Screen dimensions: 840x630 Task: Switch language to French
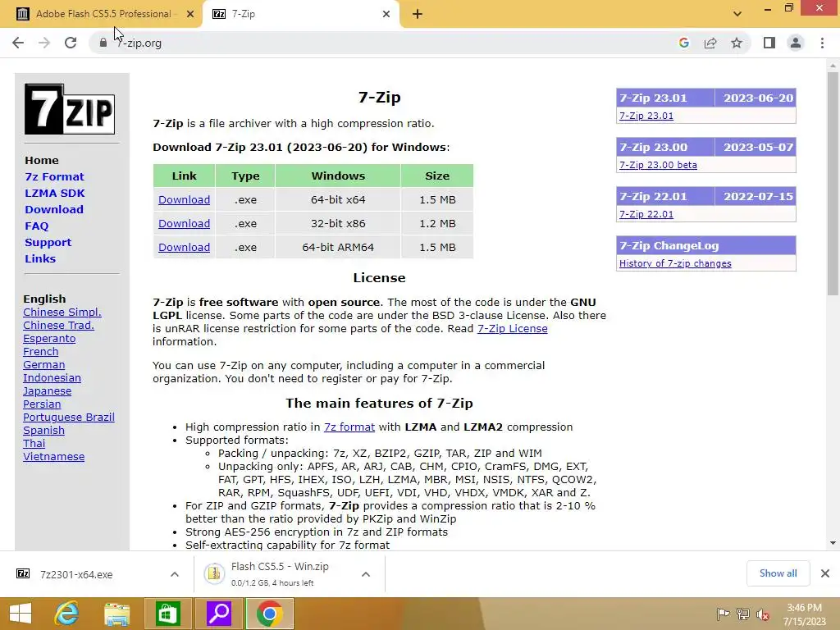[x=41, y=351]
